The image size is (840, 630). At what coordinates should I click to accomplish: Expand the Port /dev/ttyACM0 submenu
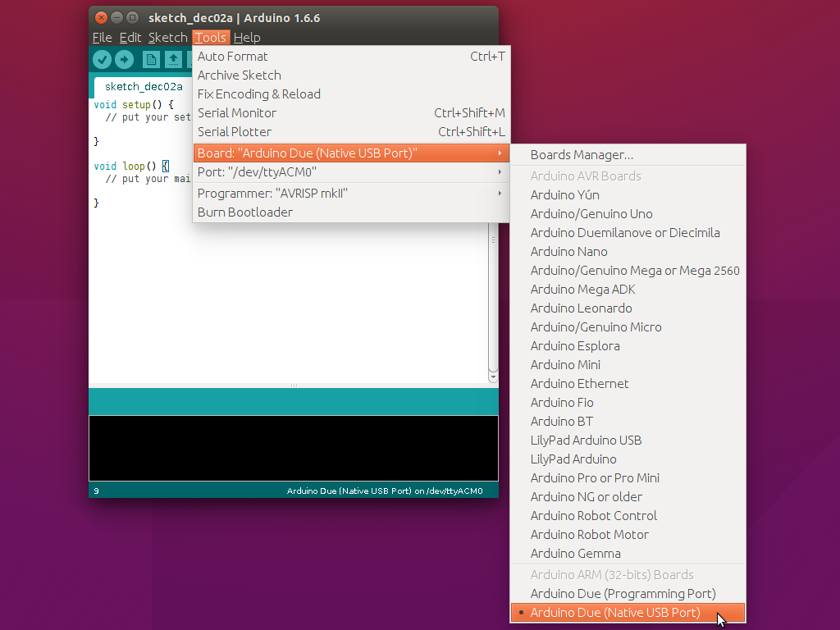(351, 172)
